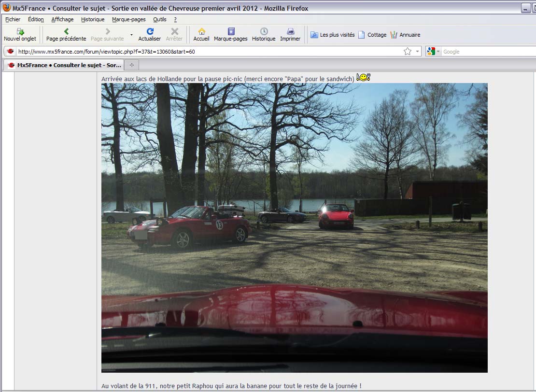Open the Historique menu in menu bar
Image resolution: width=536 pixels, height=392 pixels.
[x=93, y=19]
